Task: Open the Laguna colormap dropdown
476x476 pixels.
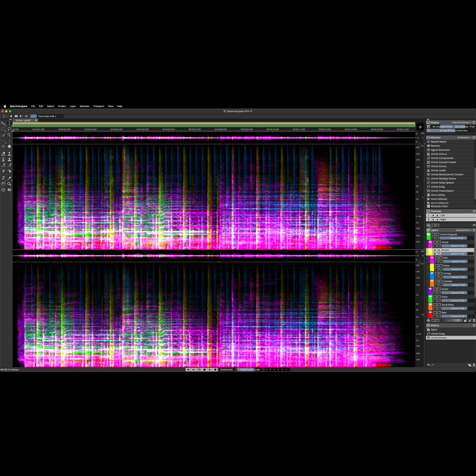Action: 452,321
